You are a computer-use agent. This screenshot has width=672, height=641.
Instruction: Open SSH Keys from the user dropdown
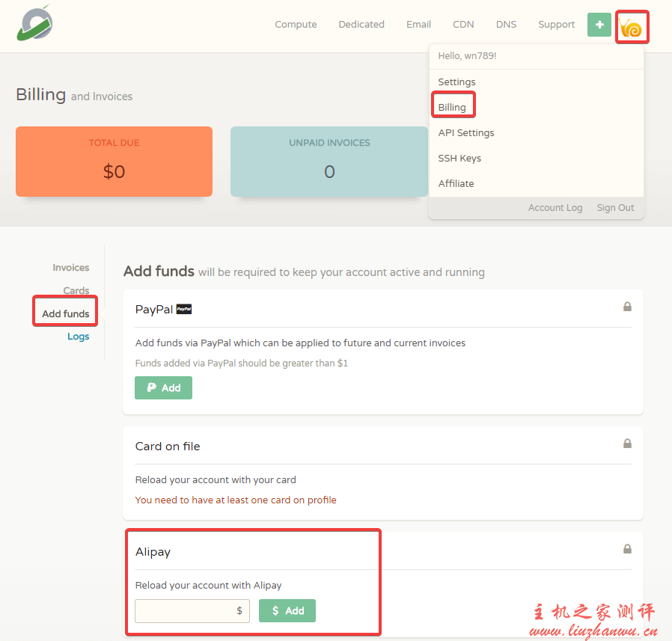pyautogui.click(x=459, y=159)
